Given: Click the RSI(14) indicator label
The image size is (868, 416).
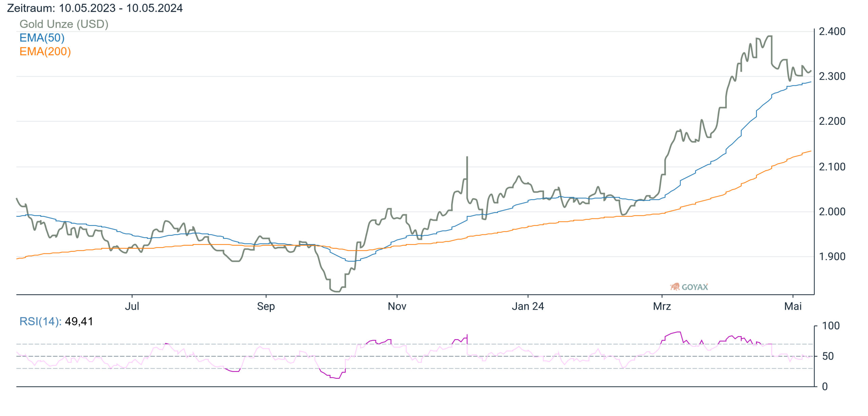Looking at the screenshot, I should pyautogui.click(x=40, y=321).
